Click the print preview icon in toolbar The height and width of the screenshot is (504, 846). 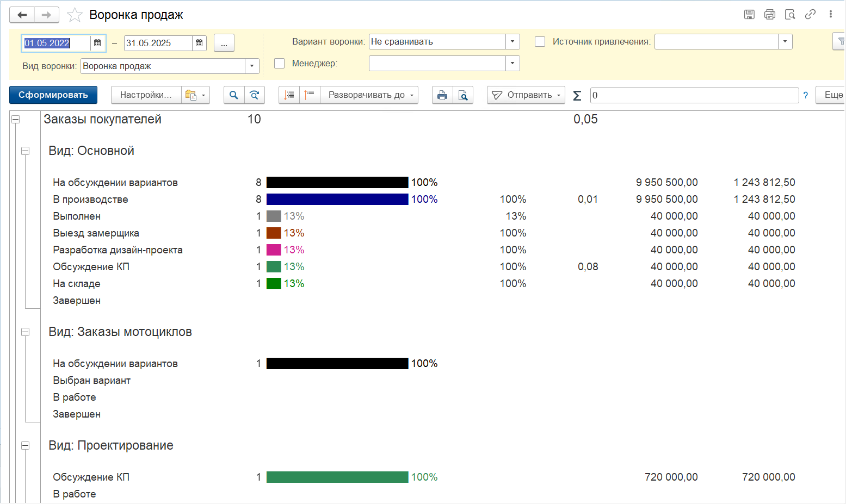(x=463, y=95)
